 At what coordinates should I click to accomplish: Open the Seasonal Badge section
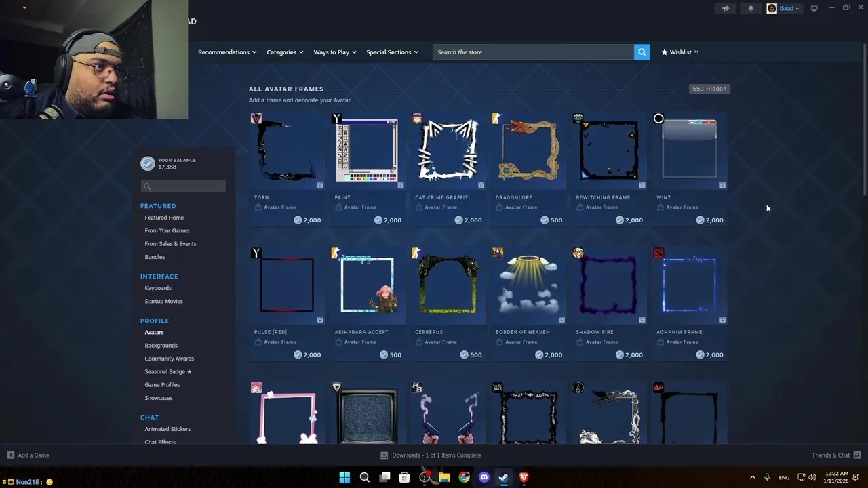click(x=167, y=372)
